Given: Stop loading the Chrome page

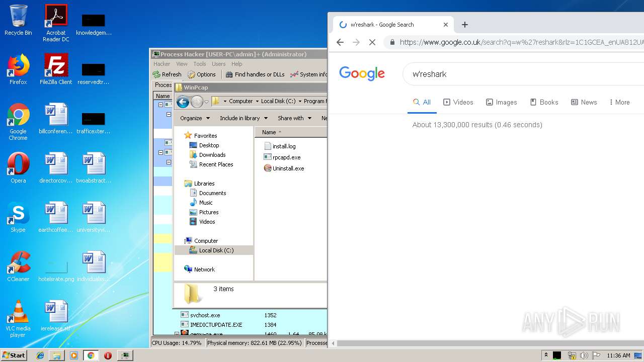Looking at the screenshot, I should [372, 42].
